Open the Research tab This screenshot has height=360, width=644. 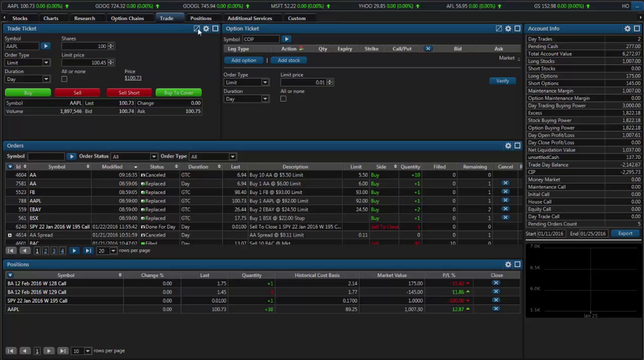[85, 19]
